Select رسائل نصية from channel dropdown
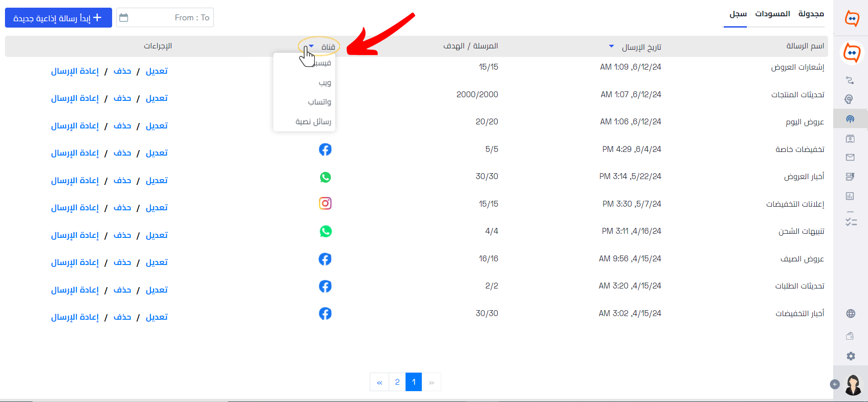This screenshot has height=402, width=868. tap(313, 122)
